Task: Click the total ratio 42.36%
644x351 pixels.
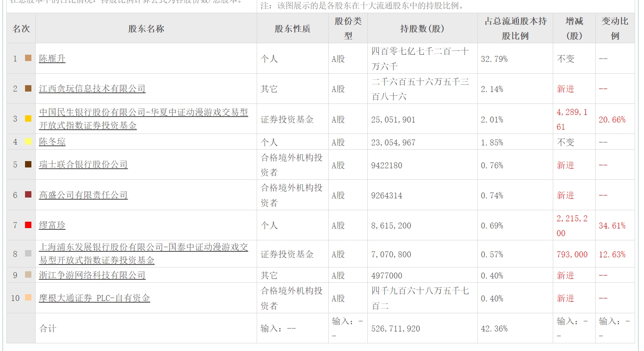Action: coord(494,329)
